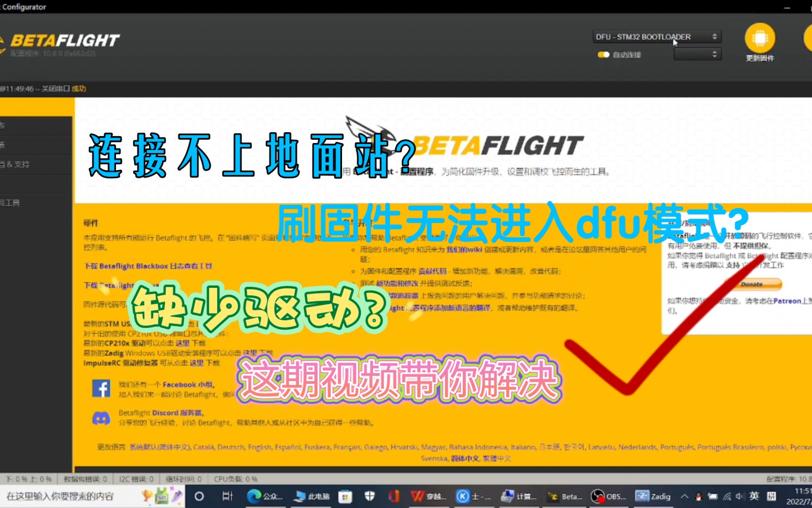Switch language to Galego
Viewport: 812px width, 508px height.
tap(375, 447)
